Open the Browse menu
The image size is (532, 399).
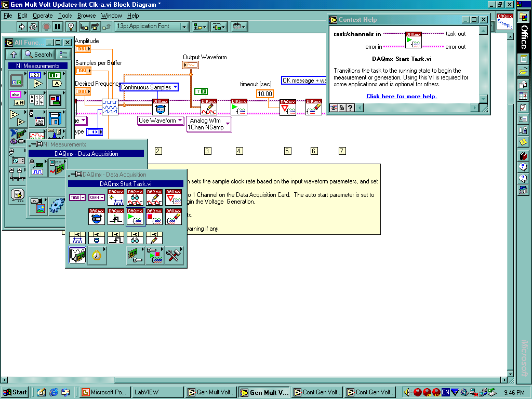(x=87, y=16)
